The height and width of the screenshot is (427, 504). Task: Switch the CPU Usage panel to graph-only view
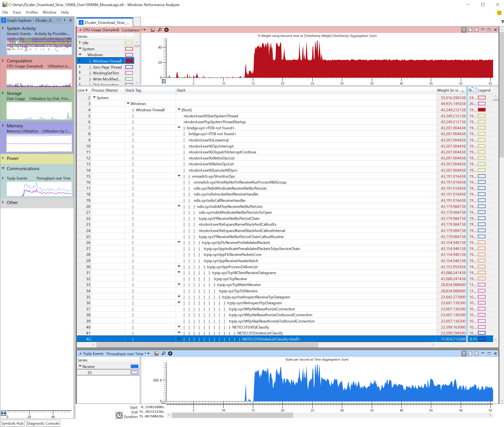click(470, 30)
